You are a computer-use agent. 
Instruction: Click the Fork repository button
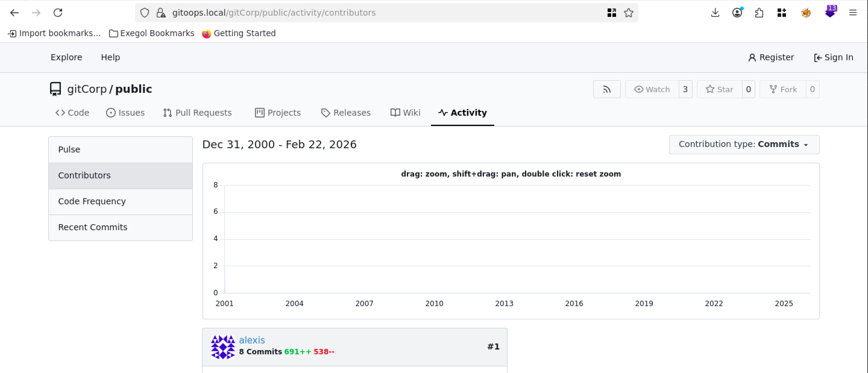(783, 89)
